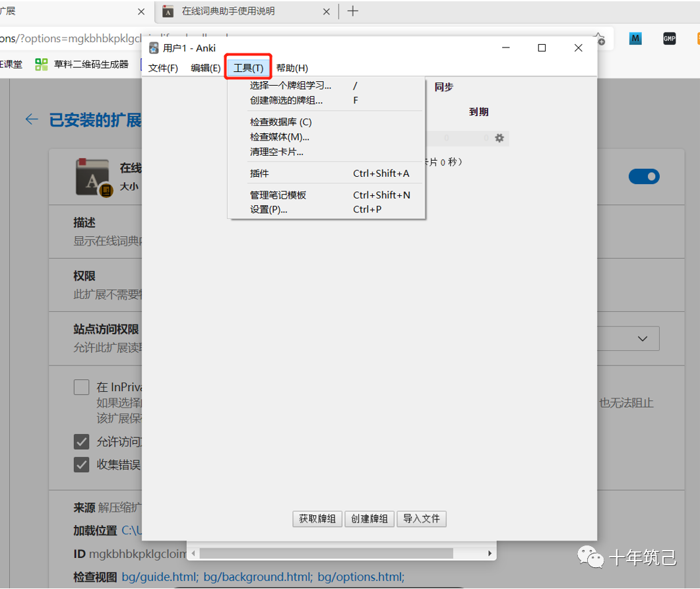Open a new browser tab

click(x=353, y=11)
